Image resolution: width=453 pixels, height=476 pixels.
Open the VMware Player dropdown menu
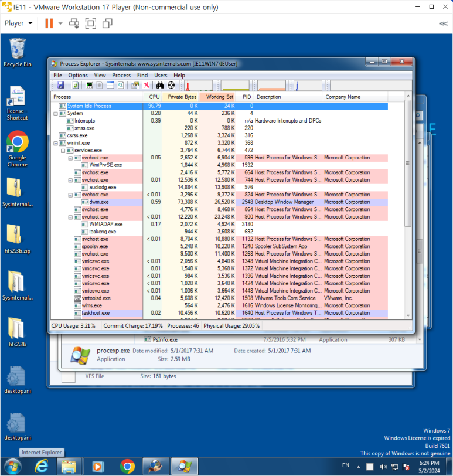click(x=18, y=23)
